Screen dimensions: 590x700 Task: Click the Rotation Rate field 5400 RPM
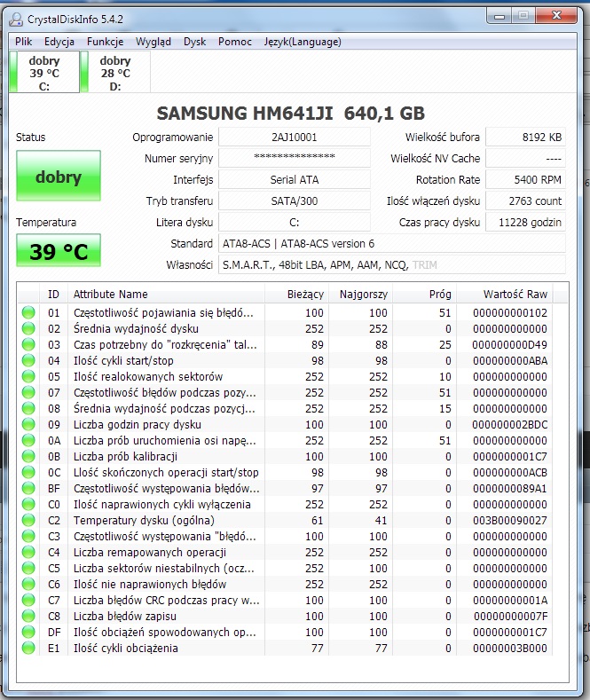(525, 179)
